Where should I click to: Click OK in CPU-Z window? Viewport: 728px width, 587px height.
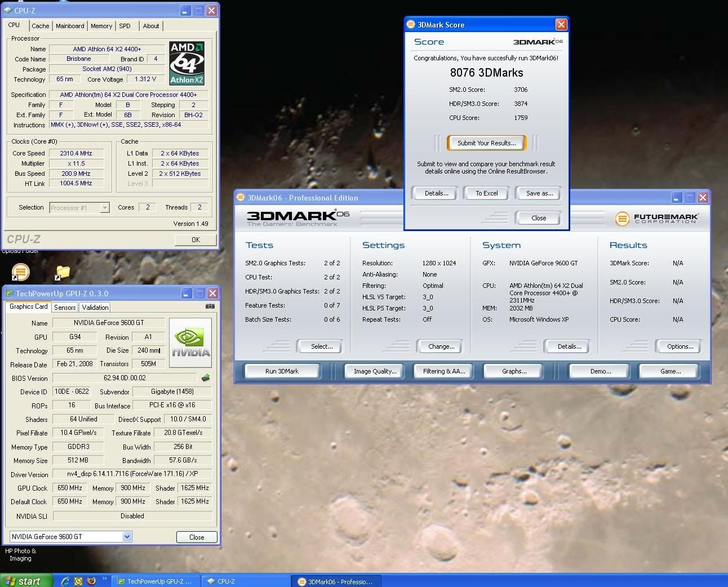pos(196,239)
